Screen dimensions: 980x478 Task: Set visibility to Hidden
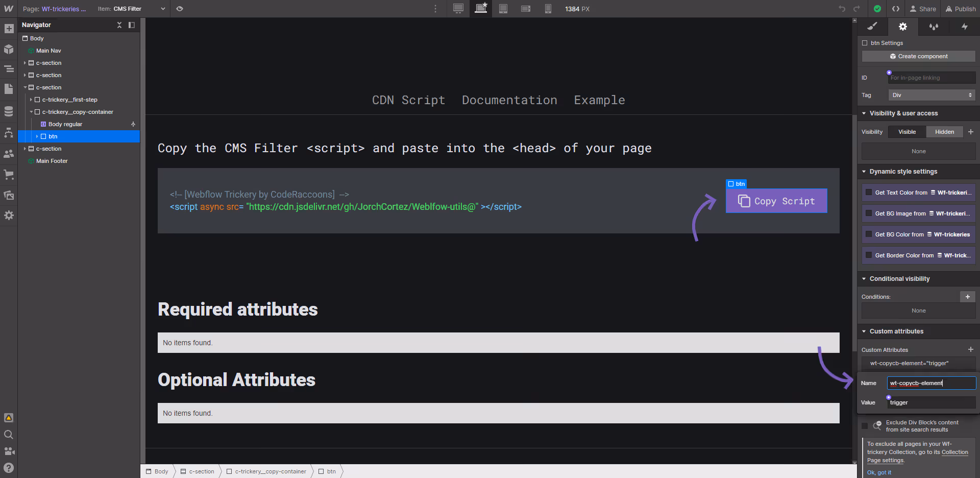pos(944,132)
